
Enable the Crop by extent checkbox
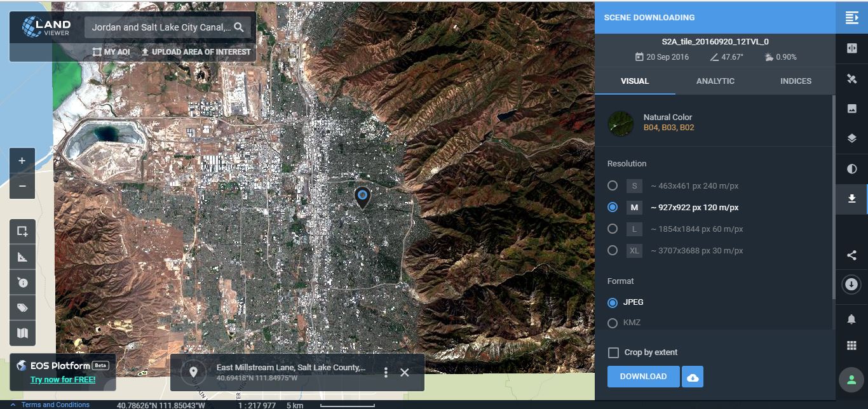(x=613, y=352)
